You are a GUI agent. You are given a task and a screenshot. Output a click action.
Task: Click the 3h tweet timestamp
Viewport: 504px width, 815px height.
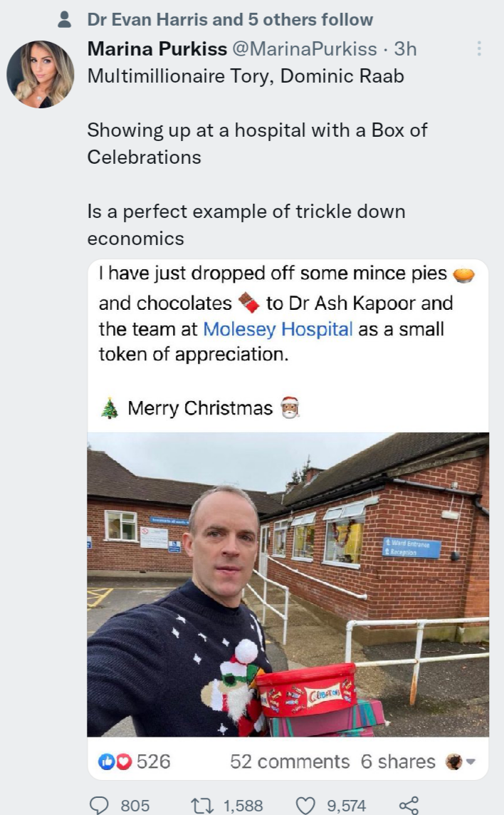tap(405, 48)
